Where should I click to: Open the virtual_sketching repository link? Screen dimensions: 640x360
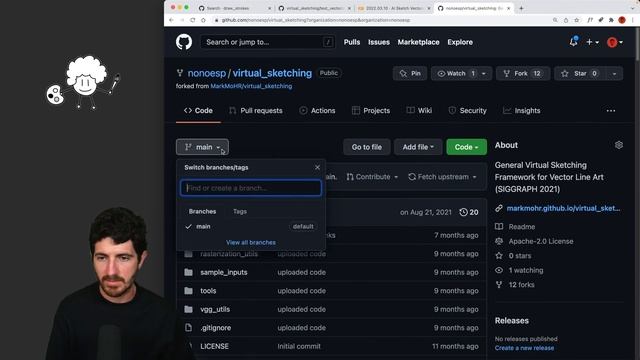point(272,73)
